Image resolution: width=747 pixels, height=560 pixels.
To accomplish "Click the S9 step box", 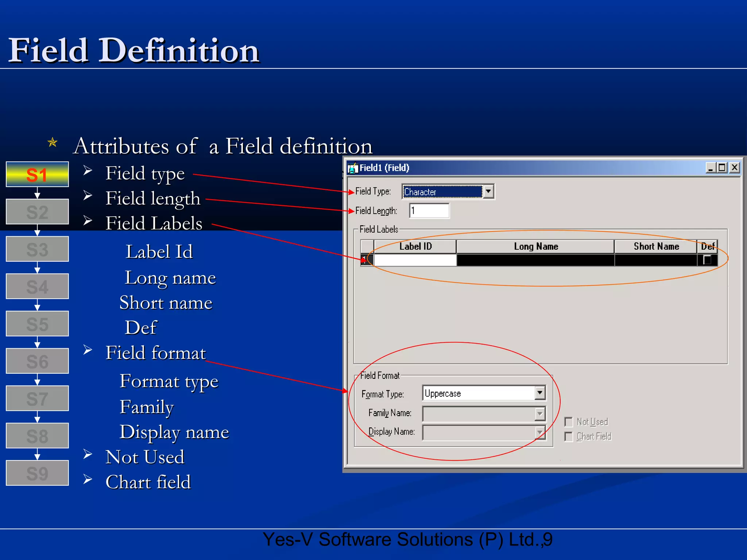I will pyautogui.click(x=37, y=473).
